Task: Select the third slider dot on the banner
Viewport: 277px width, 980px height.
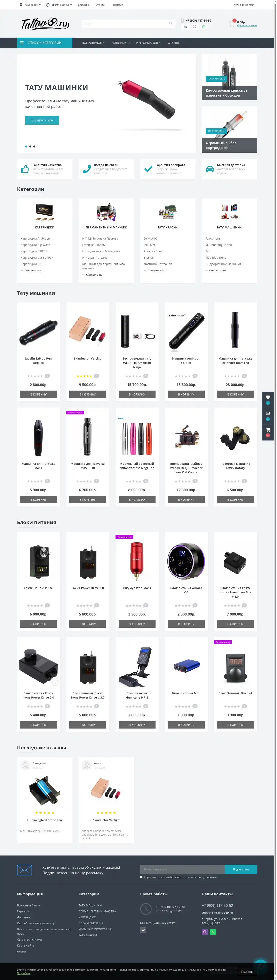Action: coord(34,146)
